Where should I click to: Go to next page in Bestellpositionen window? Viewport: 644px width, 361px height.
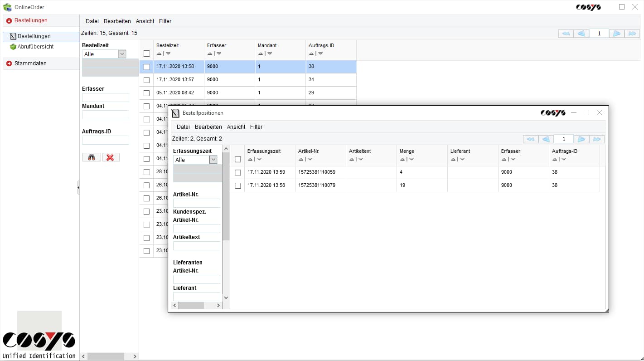[581, 139]
